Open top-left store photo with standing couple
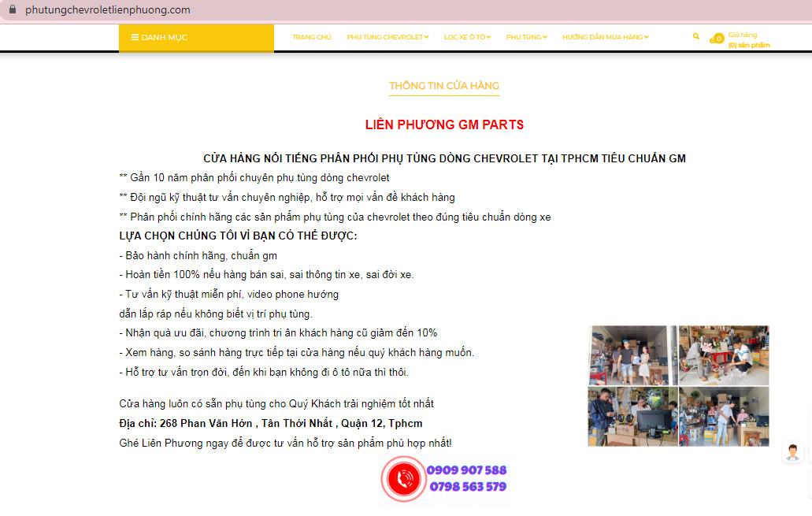 (x=632, y=355)
